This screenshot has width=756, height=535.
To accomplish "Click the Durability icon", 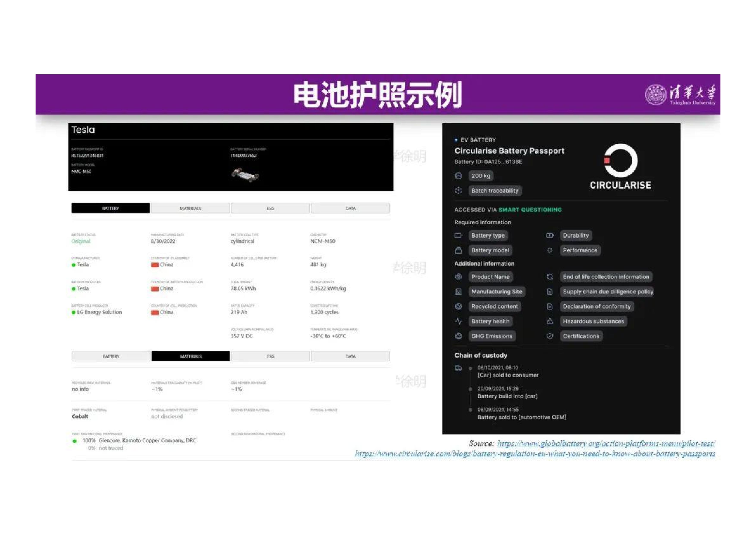I will [550, 235].
